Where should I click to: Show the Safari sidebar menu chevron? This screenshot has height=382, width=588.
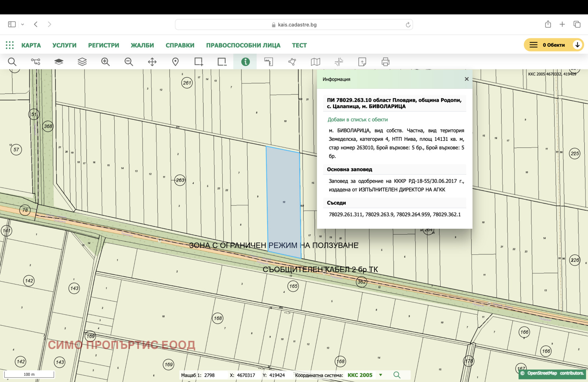tap(22, 24)
